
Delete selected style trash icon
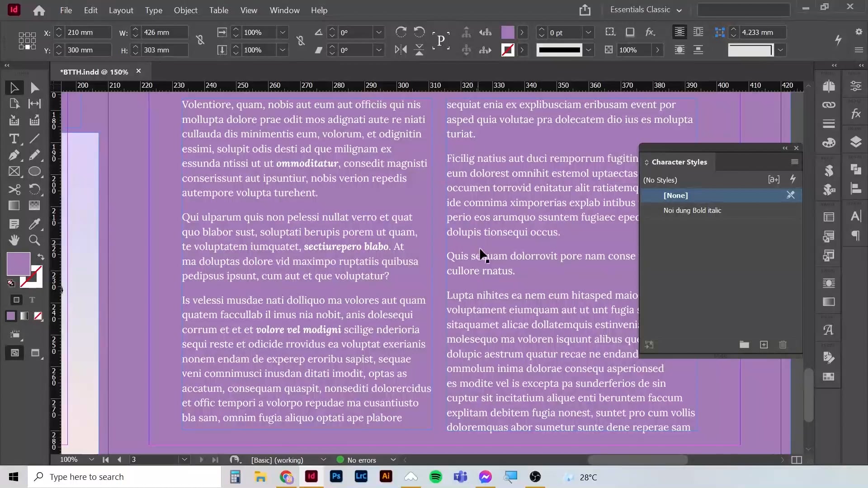pos(783,345)
